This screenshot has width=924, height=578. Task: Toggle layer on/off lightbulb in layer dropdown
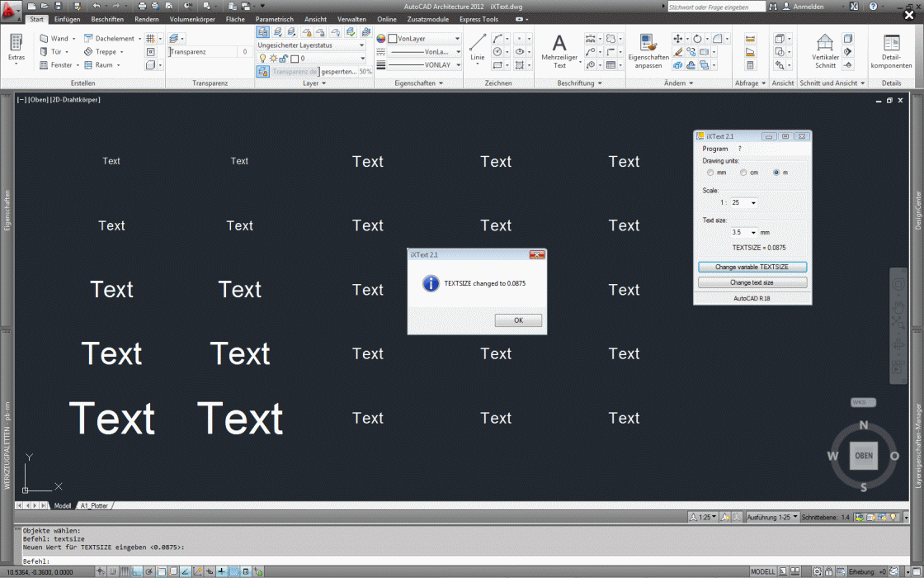pyautogui.click(x=263, y=59)
